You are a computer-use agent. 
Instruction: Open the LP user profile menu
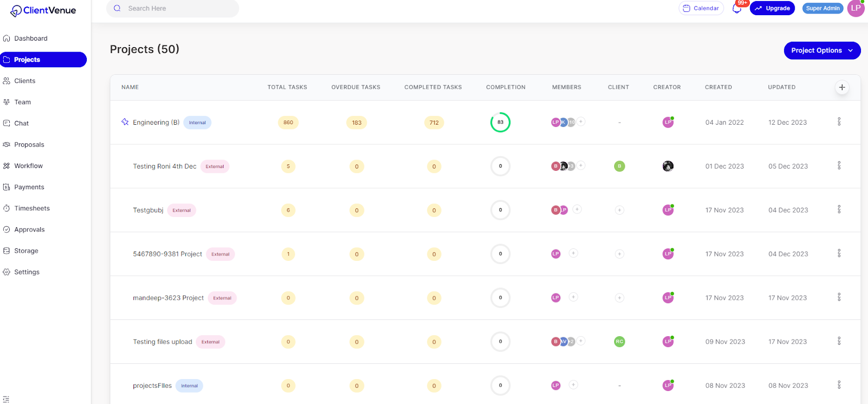click(856, 8)
